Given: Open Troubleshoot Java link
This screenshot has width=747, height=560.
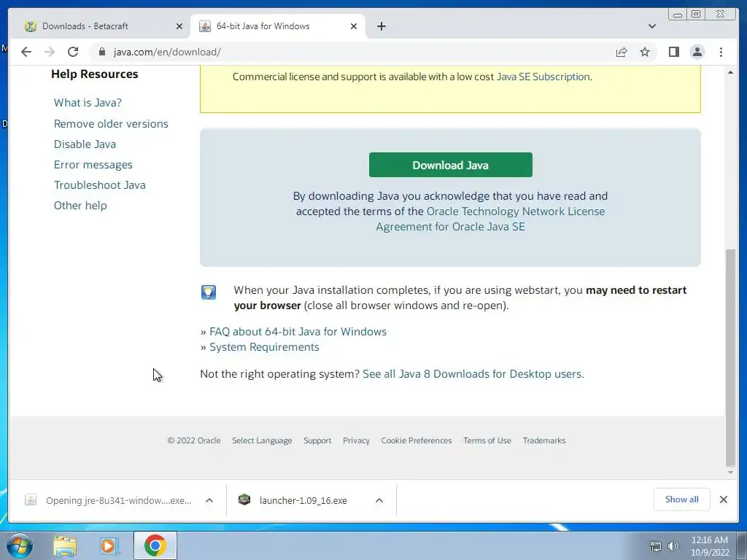Looking at the screenshot, I should tap(99, 185).
